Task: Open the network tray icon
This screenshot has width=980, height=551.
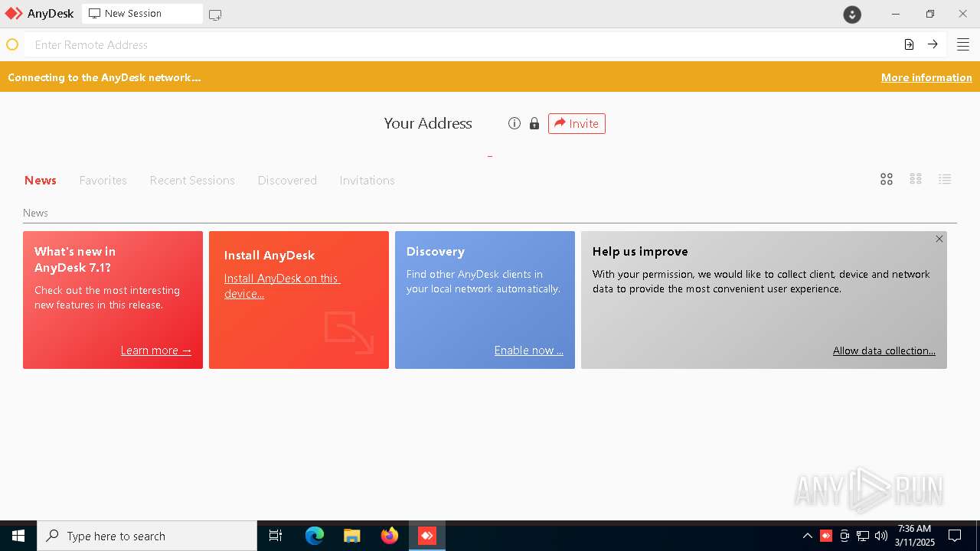Action: click(x=863, y=536)
